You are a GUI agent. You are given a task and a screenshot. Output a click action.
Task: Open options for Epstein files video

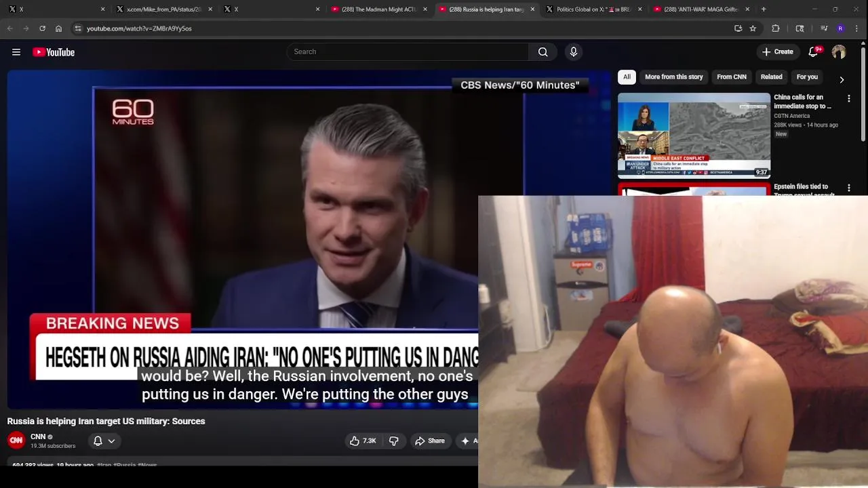(849, 188)
